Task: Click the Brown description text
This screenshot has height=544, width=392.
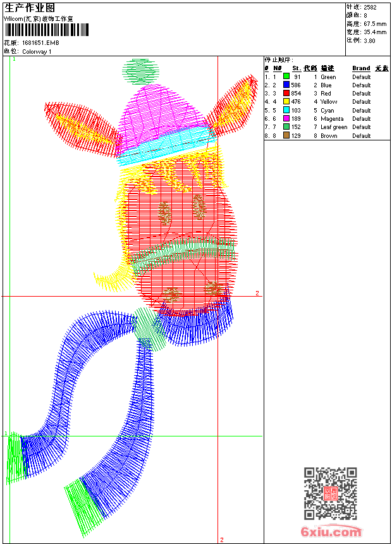Action: (x=329, y=135)
